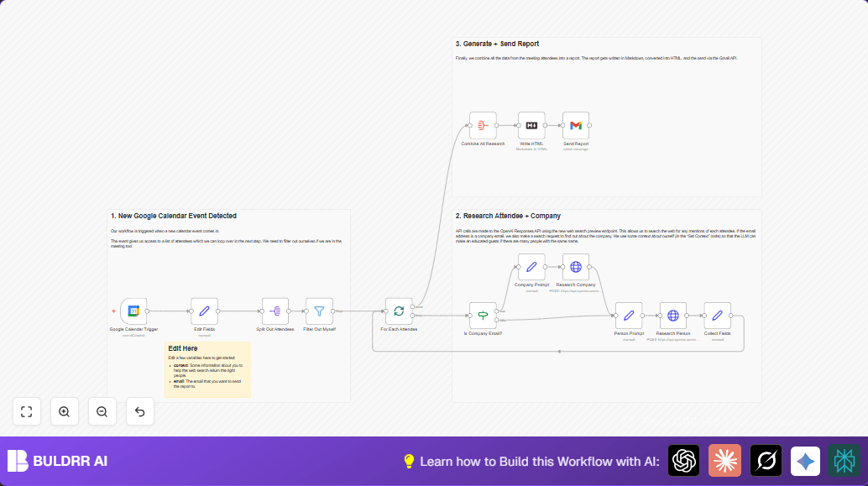Click the fit-to-view fullscreen button
The height and width of the screenshot is (486, 868).
pos(27,411)
